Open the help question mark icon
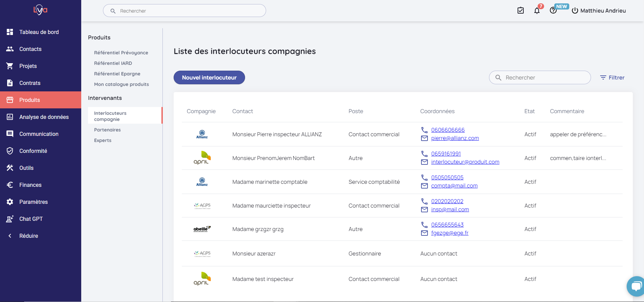 553,11
